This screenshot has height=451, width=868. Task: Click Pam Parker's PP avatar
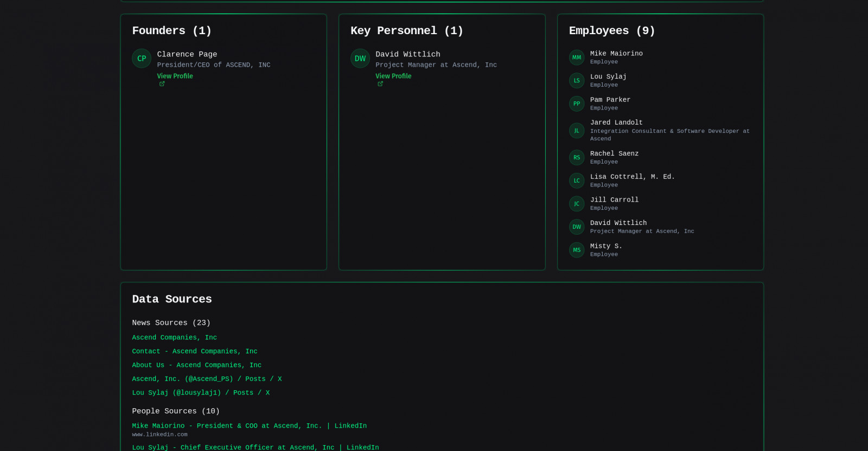[x=577, y=104]
